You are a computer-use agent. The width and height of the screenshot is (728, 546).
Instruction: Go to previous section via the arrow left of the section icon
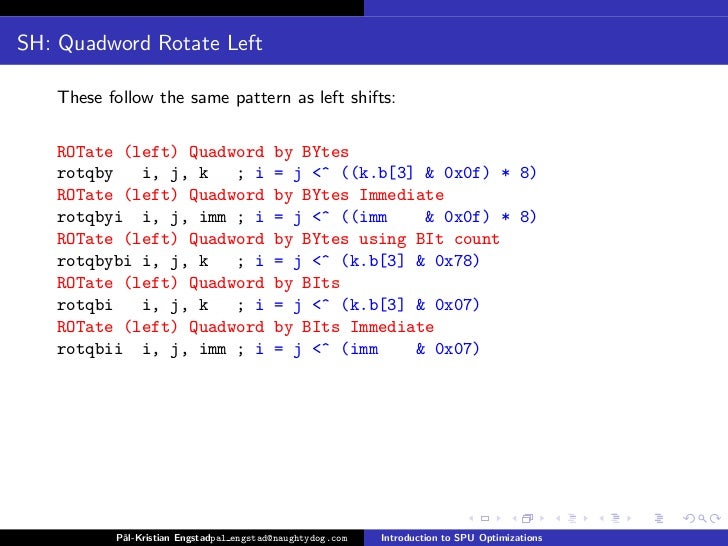coord(602,518)
